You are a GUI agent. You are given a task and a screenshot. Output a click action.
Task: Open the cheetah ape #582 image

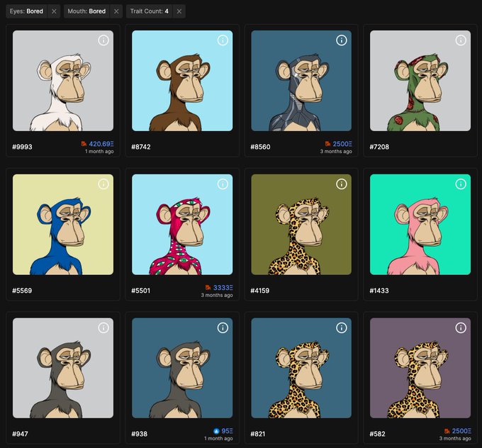420,368
